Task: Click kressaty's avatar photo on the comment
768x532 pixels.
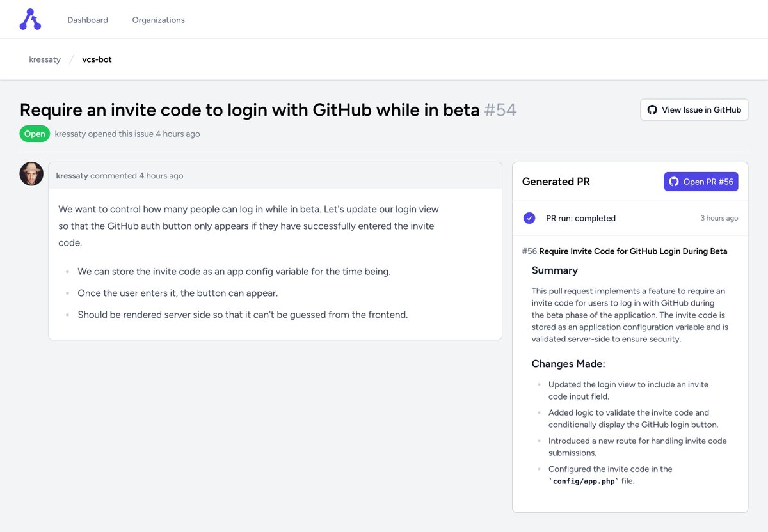Action: point(31,173)
